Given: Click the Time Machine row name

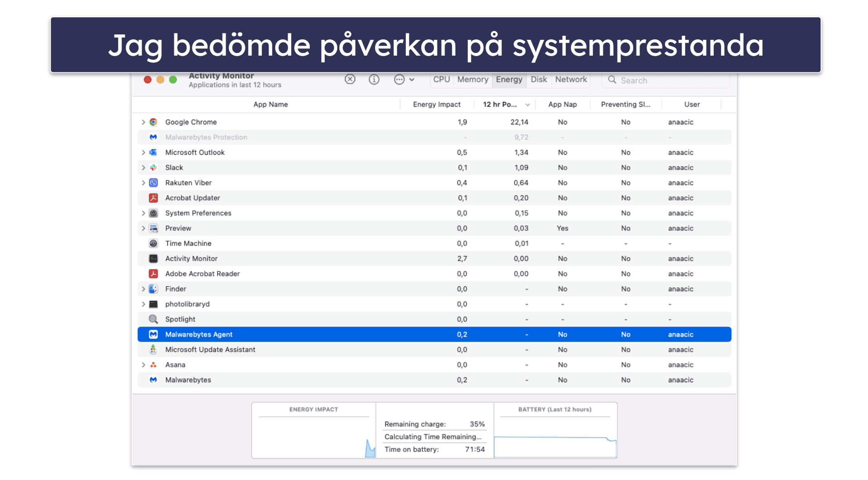Looking at the screenshot, I should (x=188, y=243).
